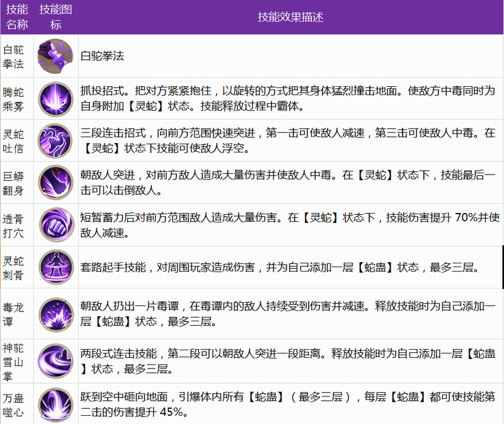Screen dimensions: 504x424
Task: Click the description starting 三段连击招式
Action: (290, 140)
